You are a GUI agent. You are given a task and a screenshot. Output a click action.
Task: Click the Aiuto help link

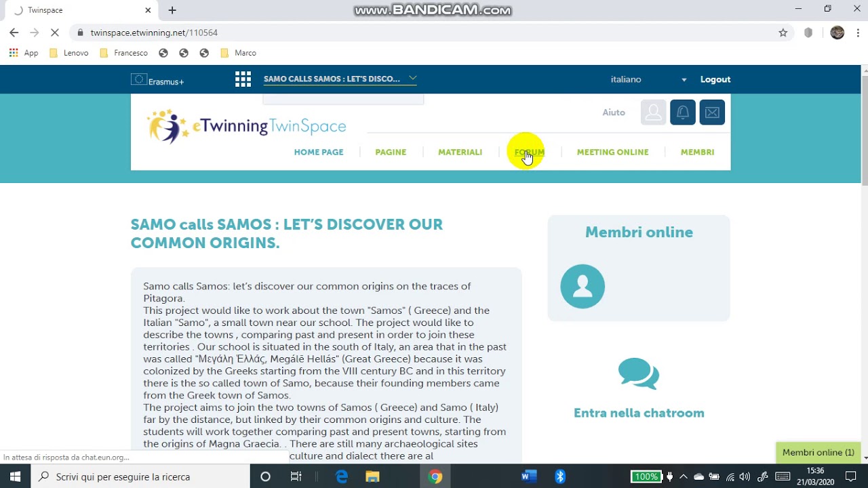coord(614,113)
